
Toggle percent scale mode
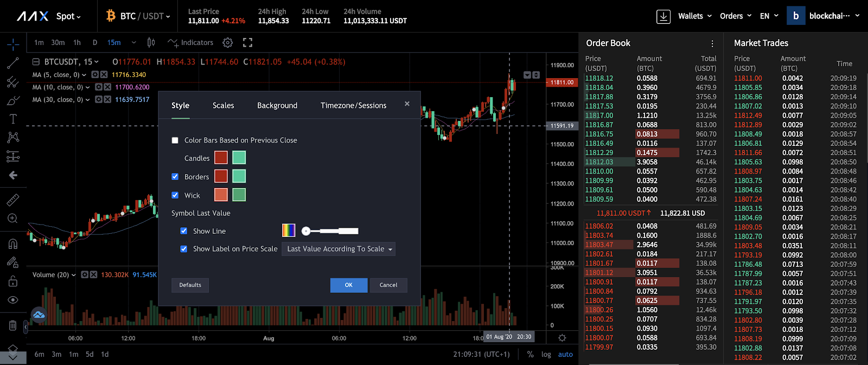click(x=530, y=354)
